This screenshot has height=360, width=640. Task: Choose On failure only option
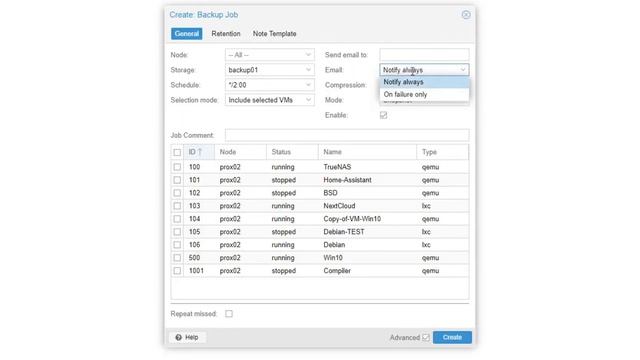(x=424, y=94)
